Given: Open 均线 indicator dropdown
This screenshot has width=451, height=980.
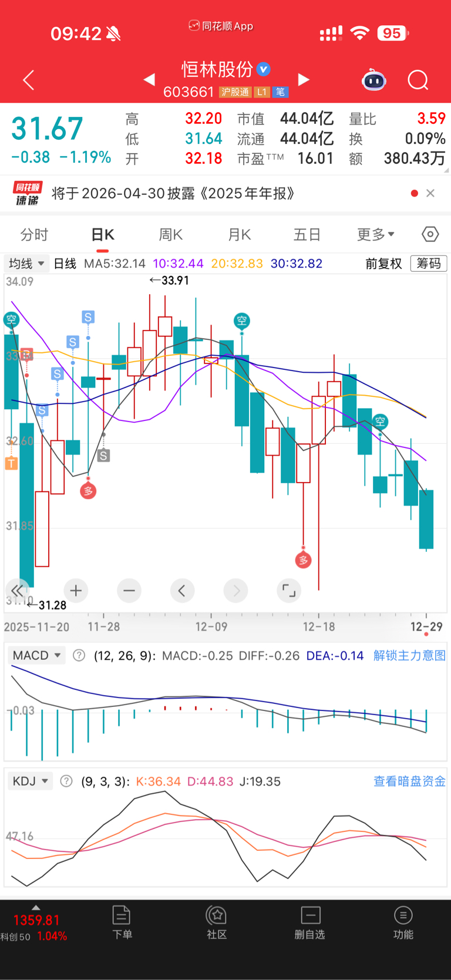Looking at the screenshot, I should point(26,264).
